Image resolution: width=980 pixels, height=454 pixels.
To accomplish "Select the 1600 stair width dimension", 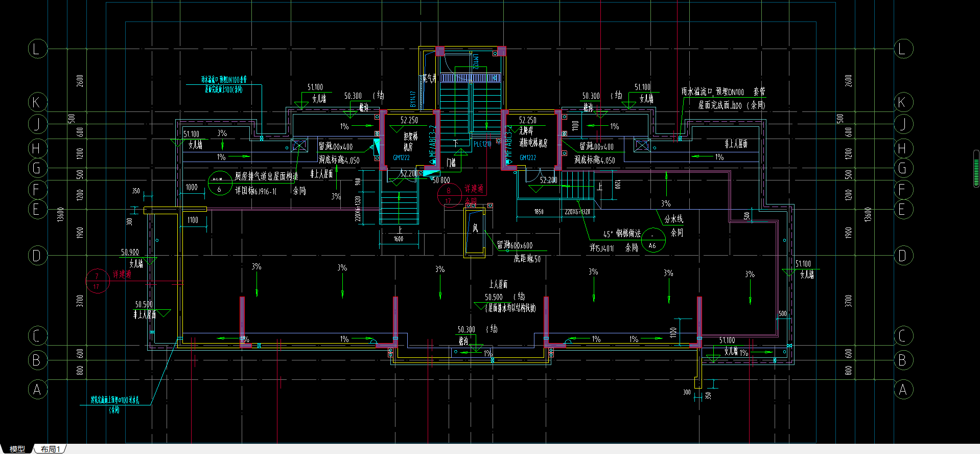I will 399,239.
